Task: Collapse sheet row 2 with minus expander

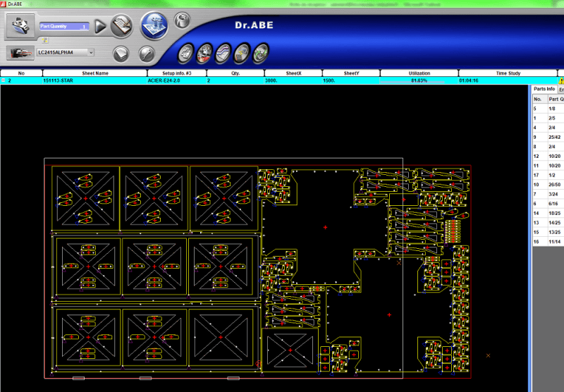Action: click(x=4, y=80)
